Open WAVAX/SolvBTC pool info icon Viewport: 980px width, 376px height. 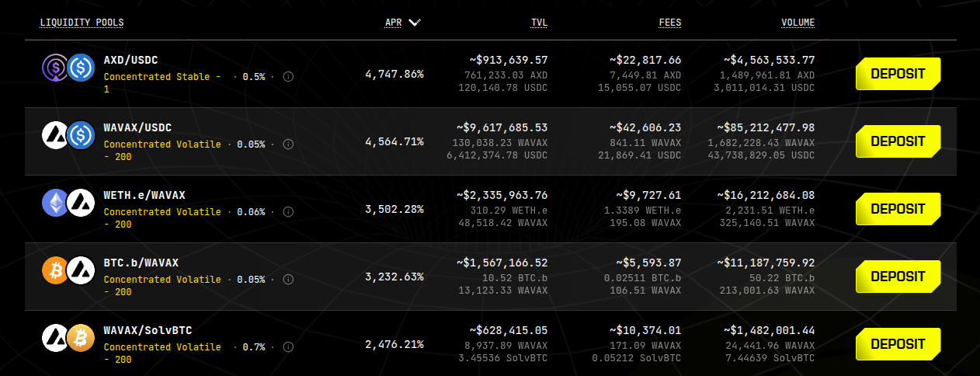point(288,347)
